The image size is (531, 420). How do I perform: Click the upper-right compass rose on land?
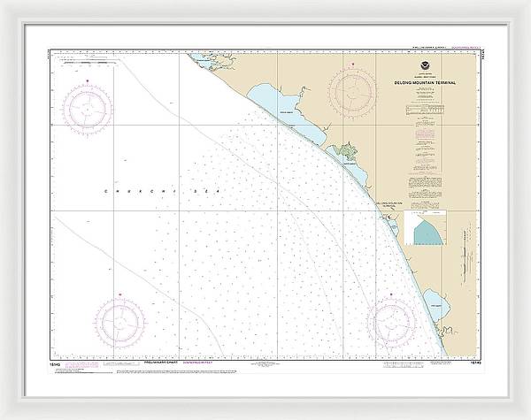point(354,90)
